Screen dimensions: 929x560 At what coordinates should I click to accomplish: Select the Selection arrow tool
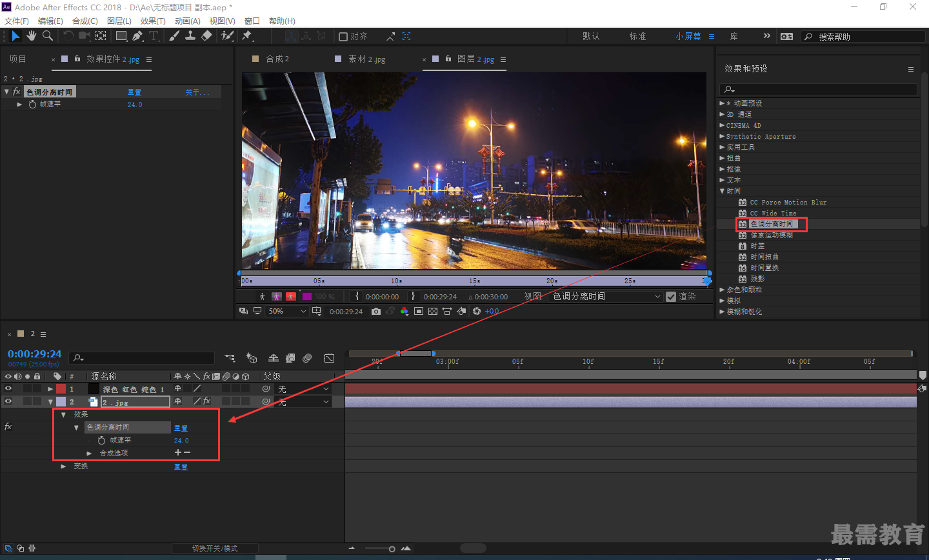[16, 36]
